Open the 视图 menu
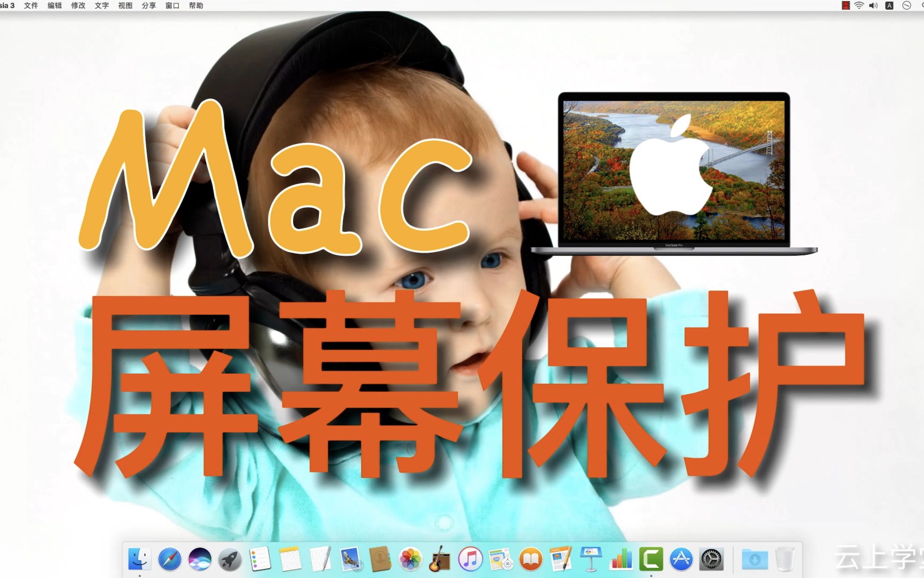The width and height of the screenshot is (924, 578). coord(125,5)
